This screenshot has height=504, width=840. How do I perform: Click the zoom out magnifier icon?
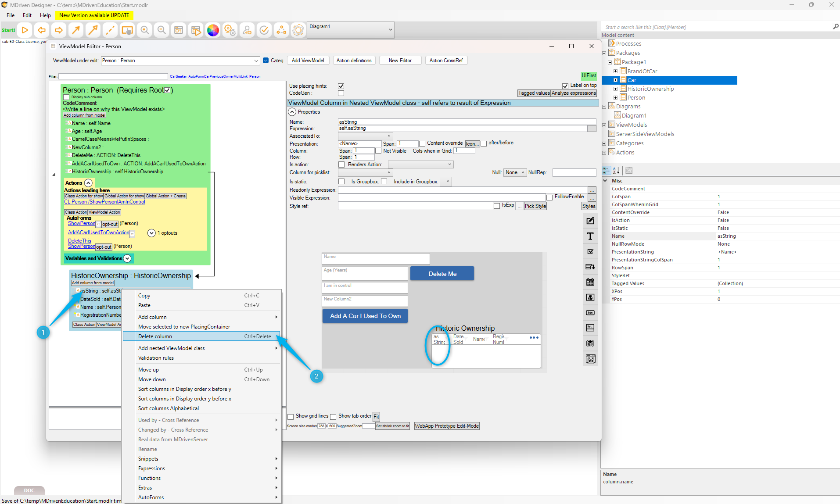point(162,30)
